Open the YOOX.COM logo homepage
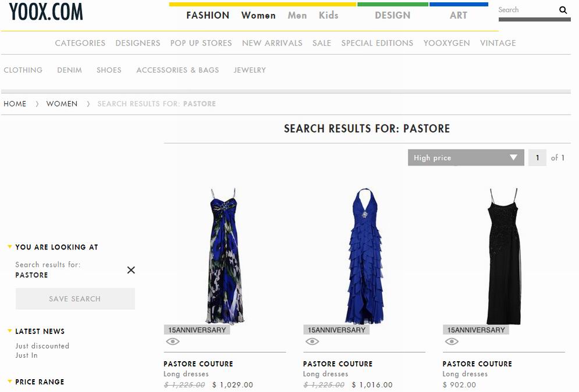This screenshot has height=392, width=579. 46,12
